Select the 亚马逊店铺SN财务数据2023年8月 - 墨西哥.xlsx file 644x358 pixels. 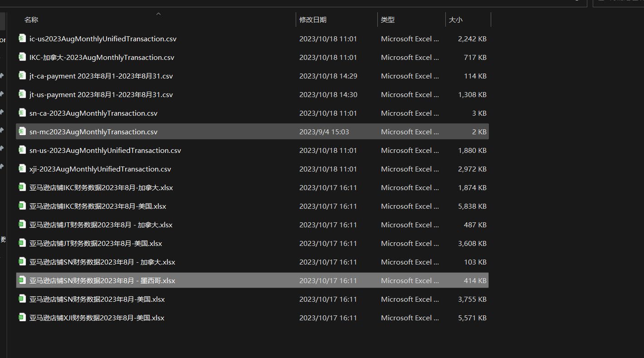252,280
